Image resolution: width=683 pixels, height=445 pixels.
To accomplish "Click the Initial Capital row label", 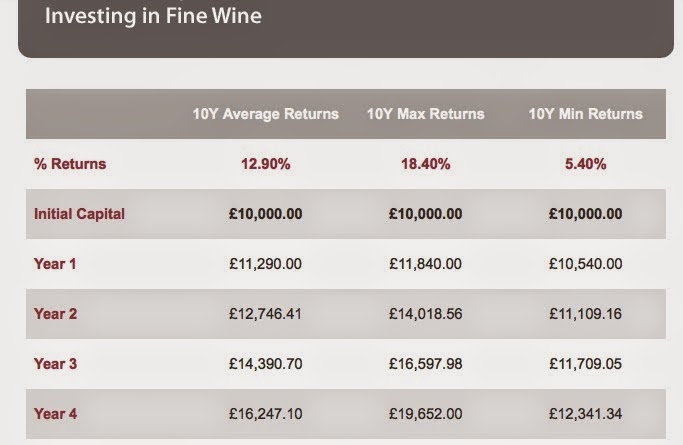I will (79, 214).
